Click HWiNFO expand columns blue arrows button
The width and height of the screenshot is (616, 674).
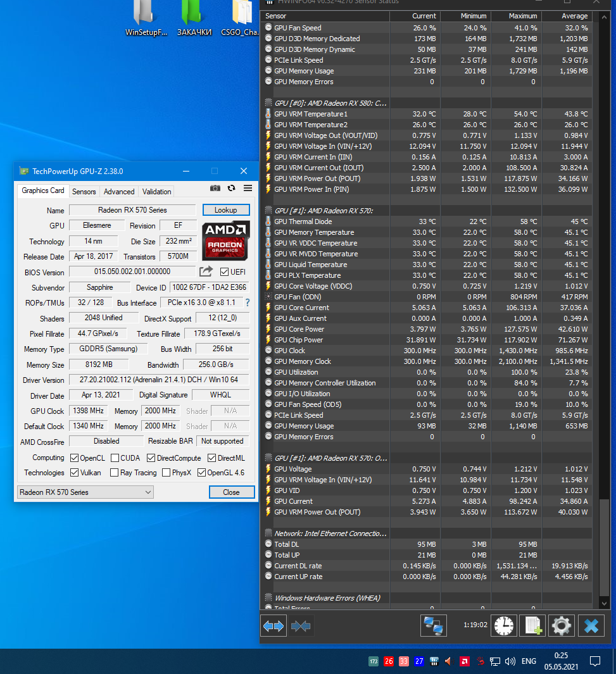coord(273,626)
